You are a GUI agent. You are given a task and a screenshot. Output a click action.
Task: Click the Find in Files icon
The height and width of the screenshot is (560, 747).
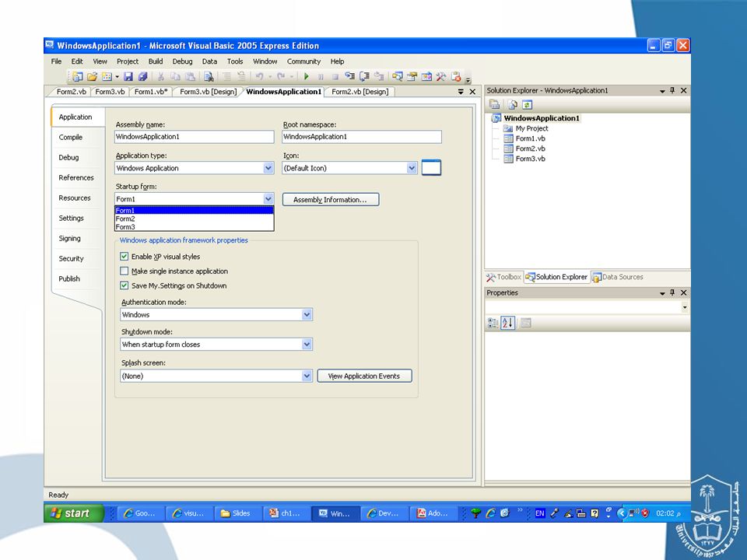209,76
